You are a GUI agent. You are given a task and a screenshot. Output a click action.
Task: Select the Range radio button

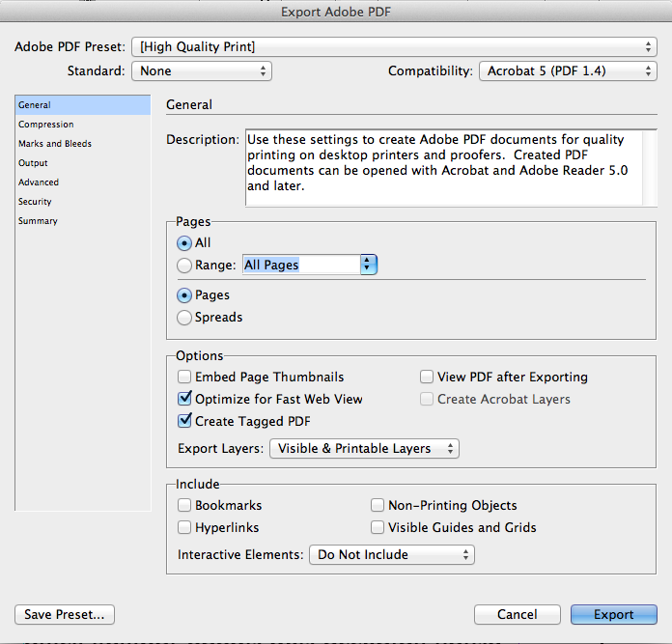184,266
